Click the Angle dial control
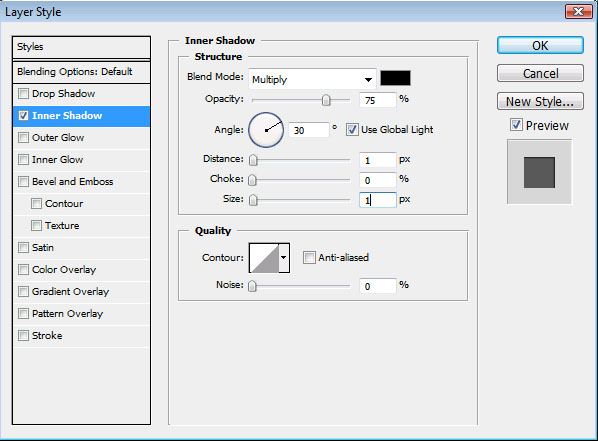 point(266,130)
